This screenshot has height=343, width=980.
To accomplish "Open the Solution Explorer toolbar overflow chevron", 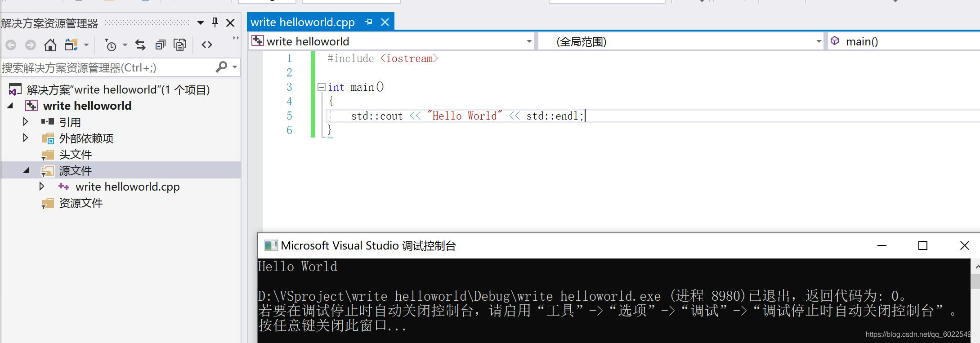I will pos(236,38).
